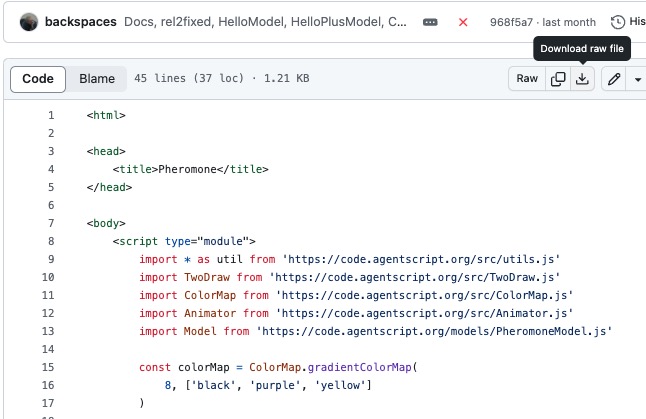Click the Pheromone title text in code
646x419 pixels.
pos(188,169)
